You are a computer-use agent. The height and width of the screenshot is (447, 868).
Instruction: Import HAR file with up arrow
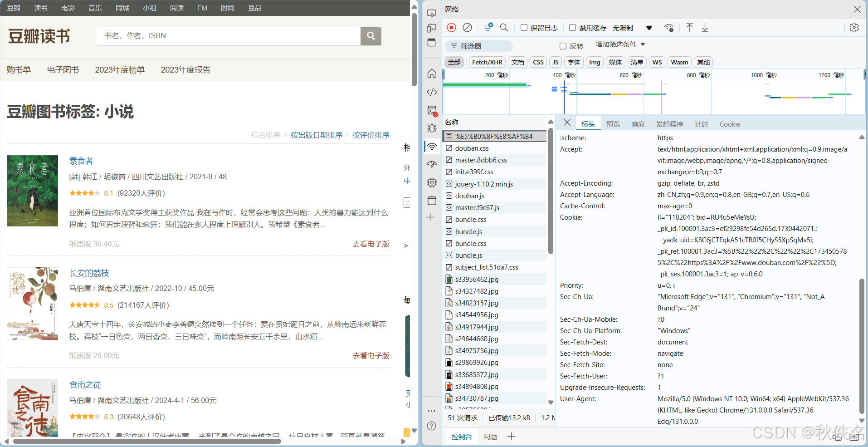point(689,28)
